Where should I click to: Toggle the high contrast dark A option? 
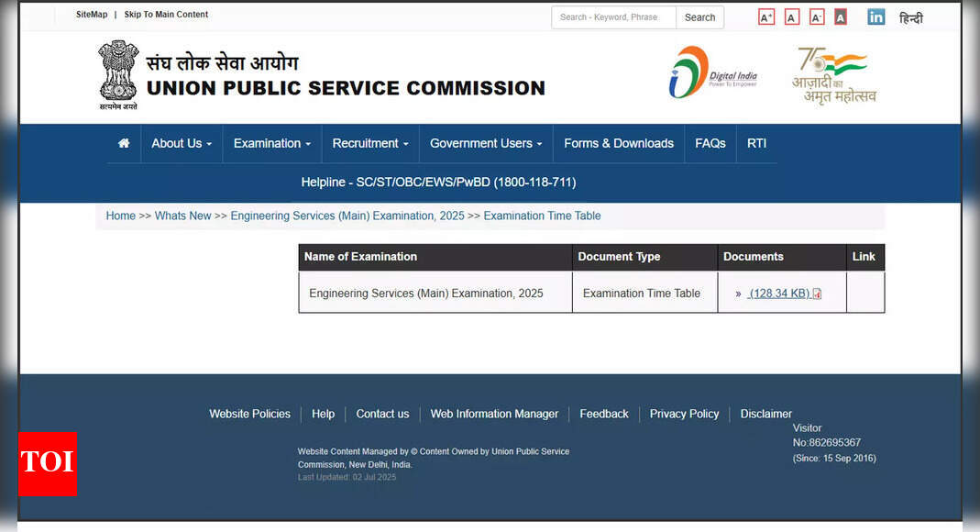pos(841,17)
